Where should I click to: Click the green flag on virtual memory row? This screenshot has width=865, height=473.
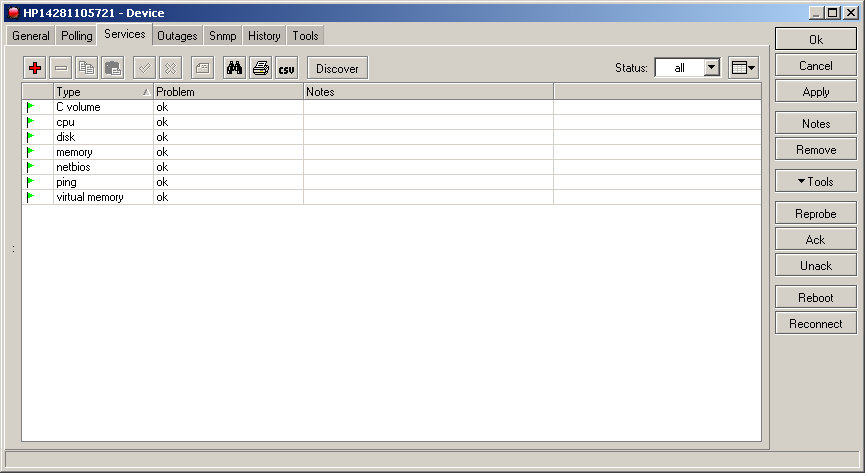pyautogui.click(x=30, y=196)
